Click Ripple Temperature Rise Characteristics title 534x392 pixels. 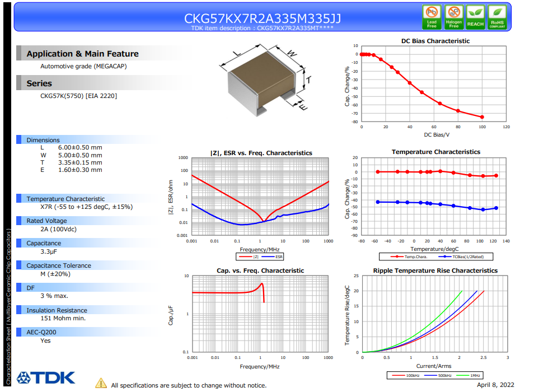(435, 270)
